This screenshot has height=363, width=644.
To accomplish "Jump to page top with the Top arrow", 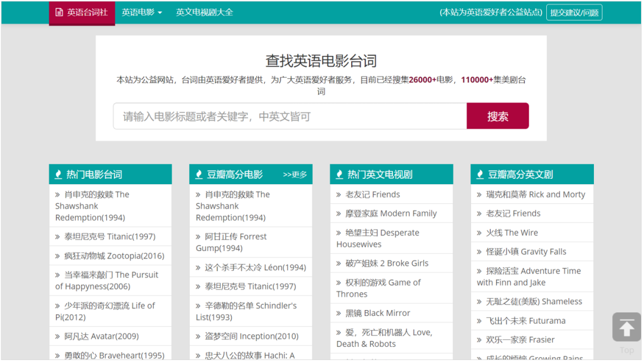I will click(x=626, y=327).
